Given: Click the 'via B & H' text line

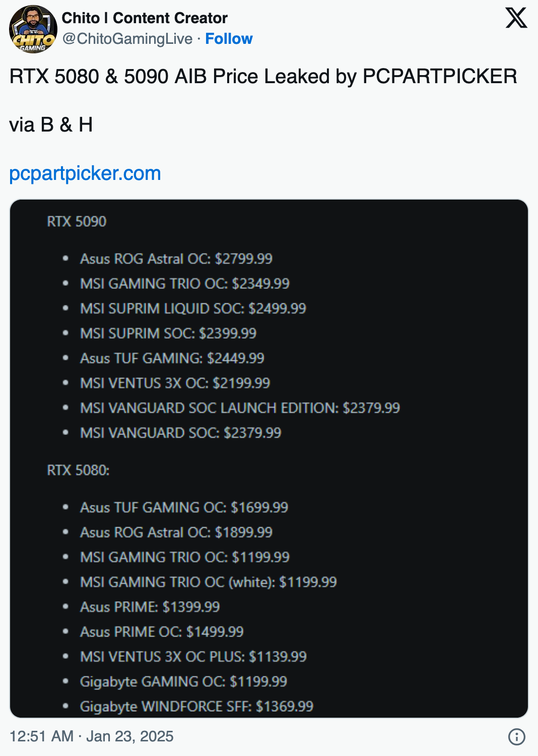Looking at the screenshot, I should [x=51, y=125].
